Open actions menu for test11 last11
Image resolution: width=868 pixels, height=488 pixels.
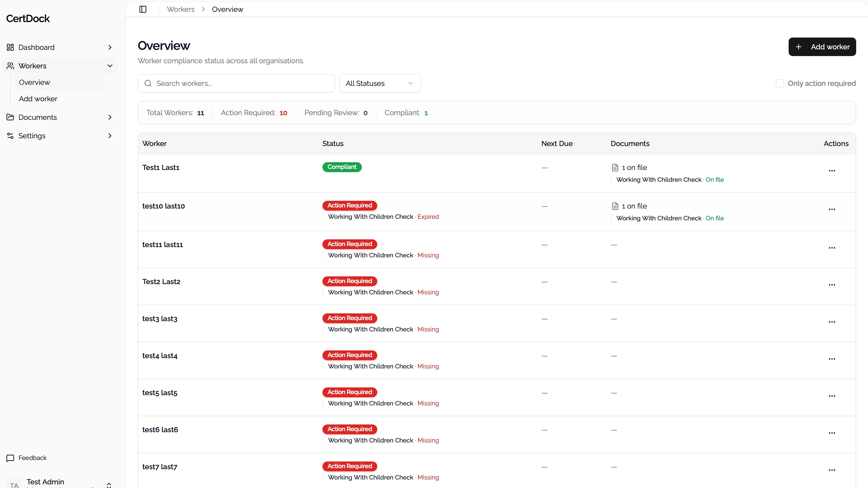(x=832, y=248)
